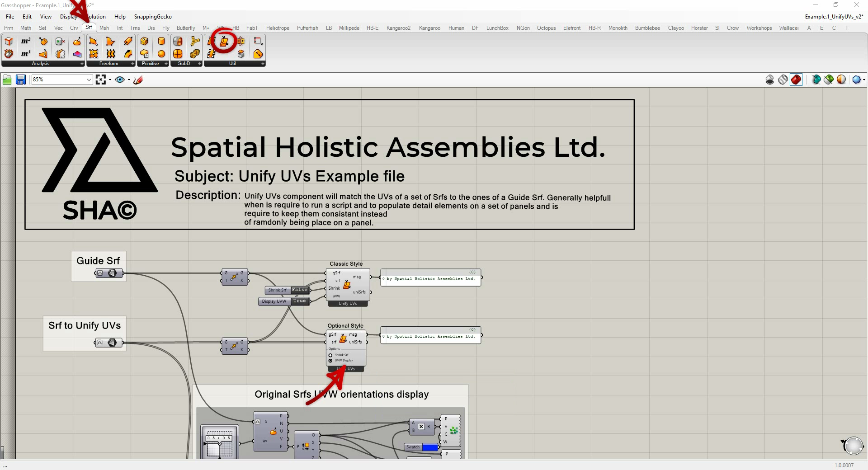Open the Edit menu
This screenshot has height=470, width=868.
(x=27, y=17)
